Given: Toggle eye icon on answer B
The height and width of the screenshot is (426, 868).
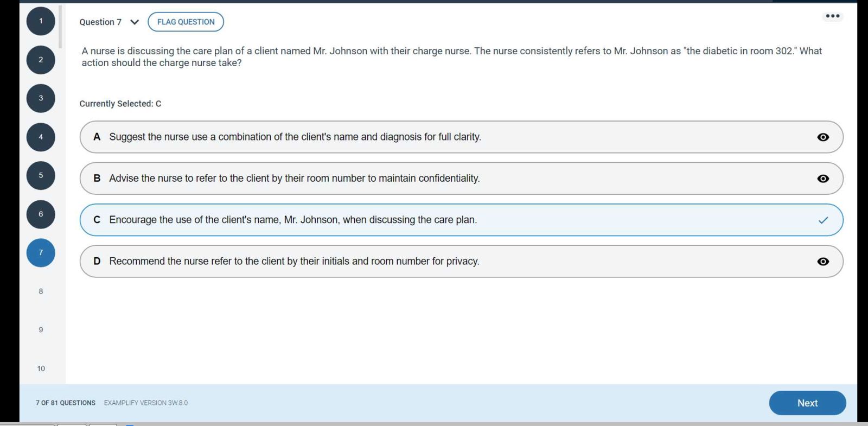Looking at the screenshot, I should point(822,179).
